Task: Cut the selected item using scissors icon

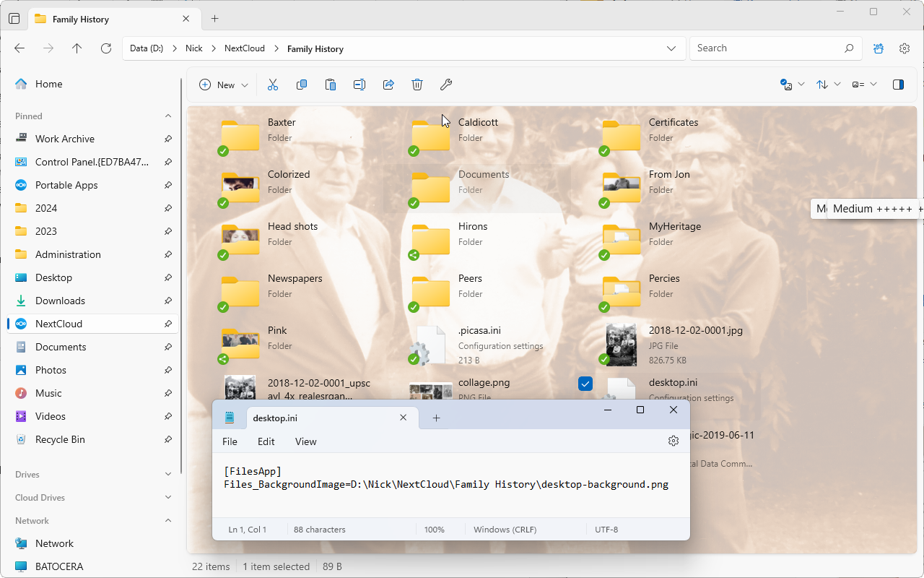Action: pos(273,85)
